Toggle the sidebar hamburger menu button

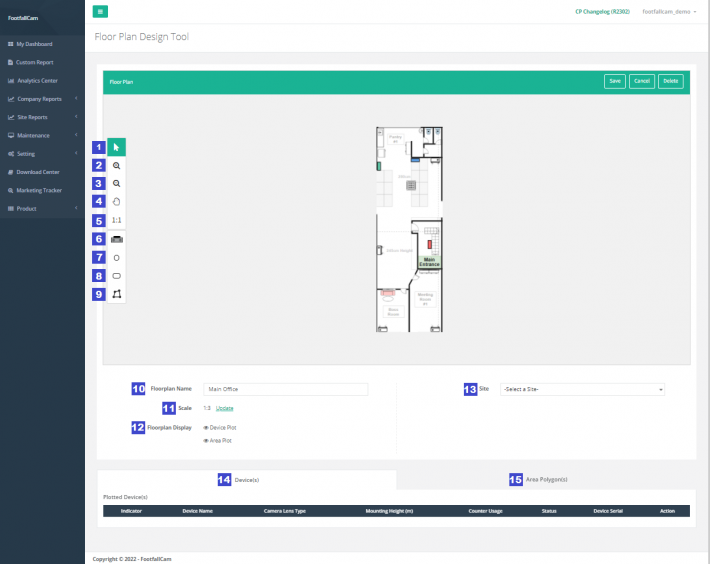[x=100, y=11]
